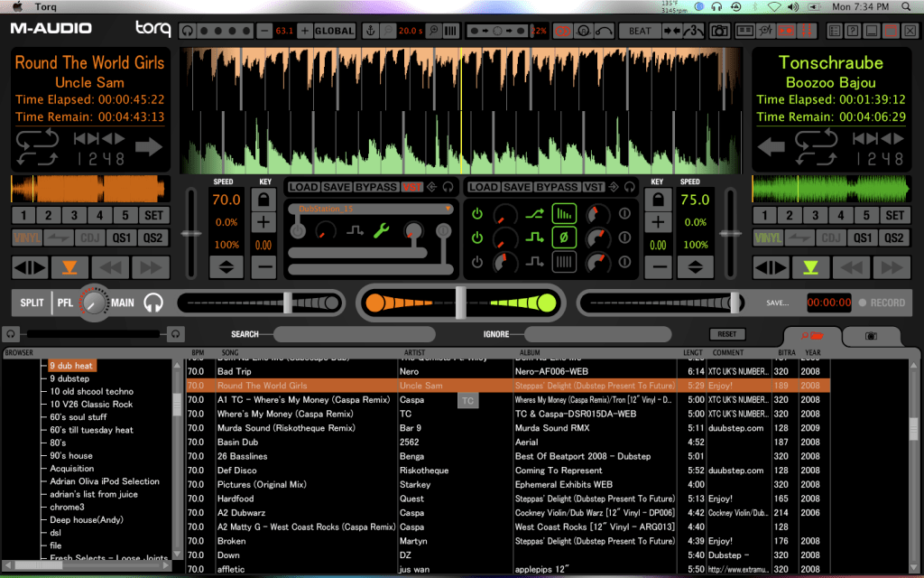Toggle second green effect power button
The image size is (924, 578).
tap(477, 238)
